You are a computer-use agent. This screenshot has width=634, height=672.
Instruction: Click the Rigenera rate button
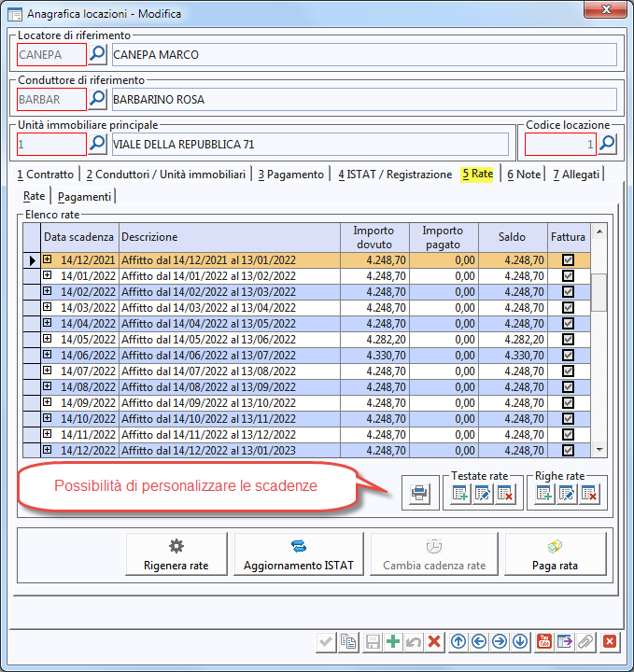tap(176, 555)
